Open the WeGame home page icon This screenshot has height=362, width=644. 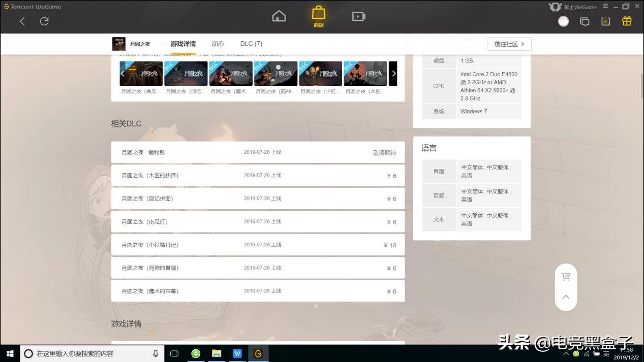tap(279, 16)
